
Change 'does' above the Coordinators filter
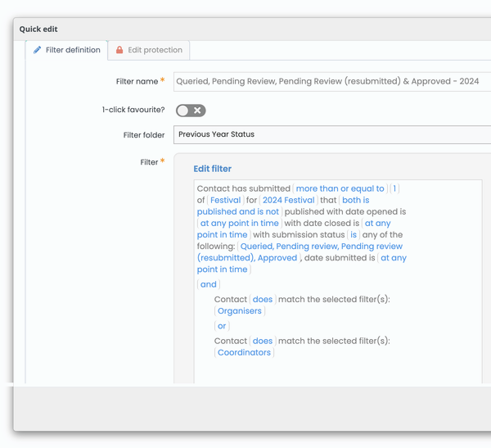(x=263, y=341)
